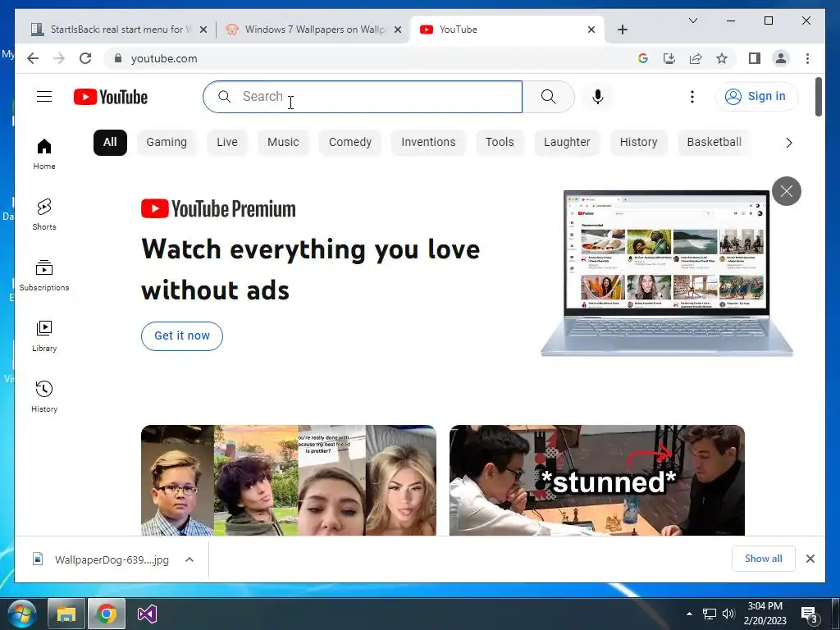Open YouTube settings three-dot menu
This screenshot has width=840, height=630.
(692, 97)
